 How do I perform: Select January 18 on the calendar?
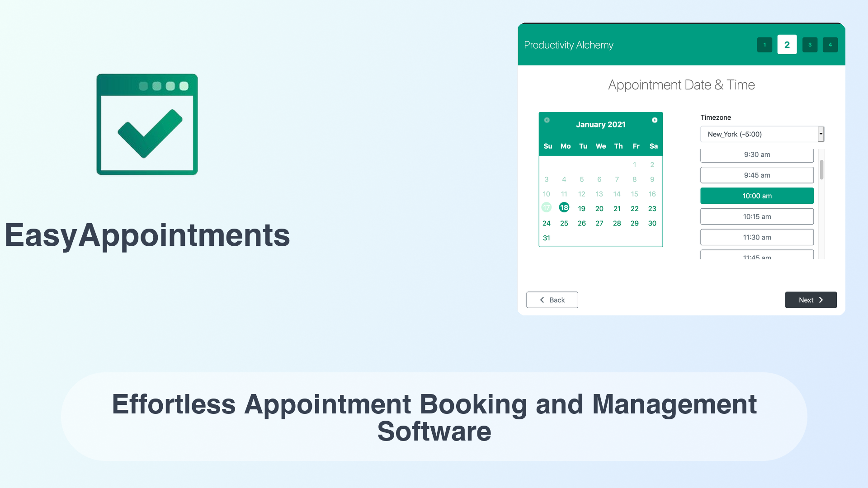(x=563, y=208)
